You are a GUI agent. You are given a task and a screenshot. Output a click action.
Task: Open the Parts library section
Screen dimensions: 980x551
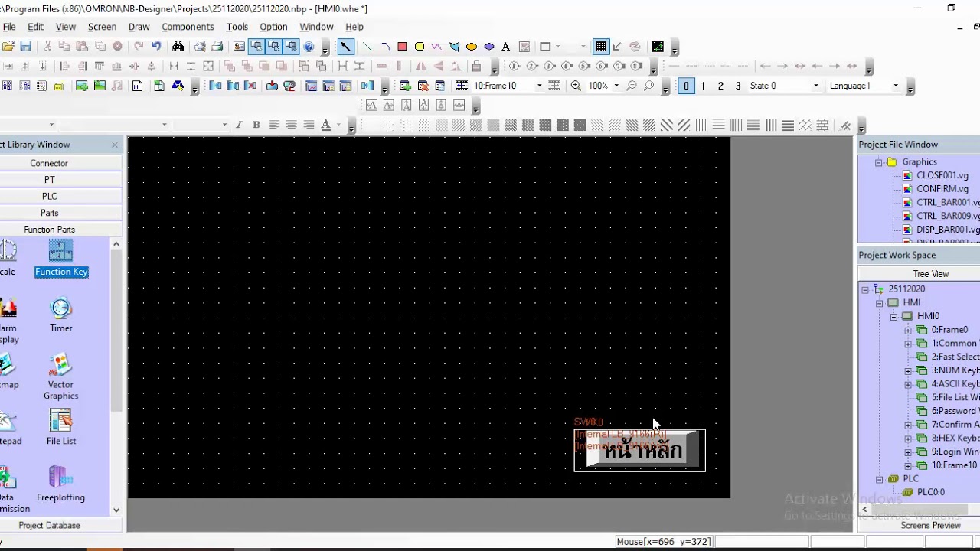point(49,213)
